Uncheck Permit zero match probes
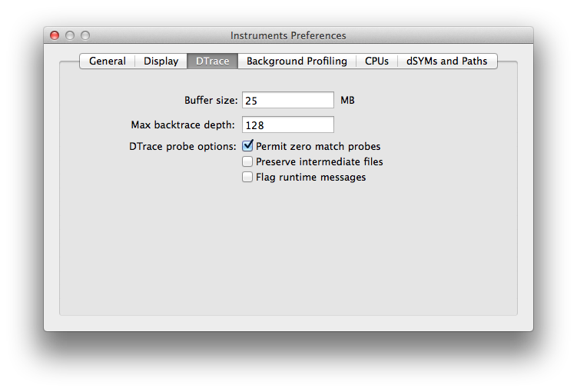 [x=247, y=146]
